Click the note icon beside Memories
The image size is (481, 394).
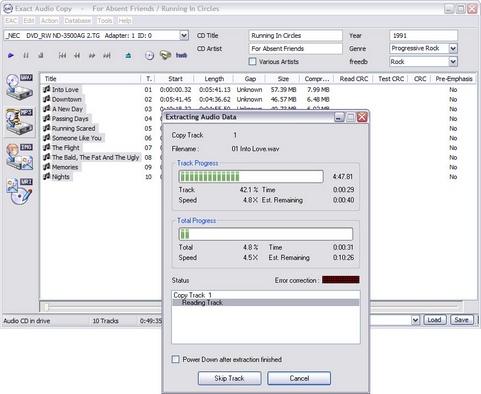[x=47, y=166]
